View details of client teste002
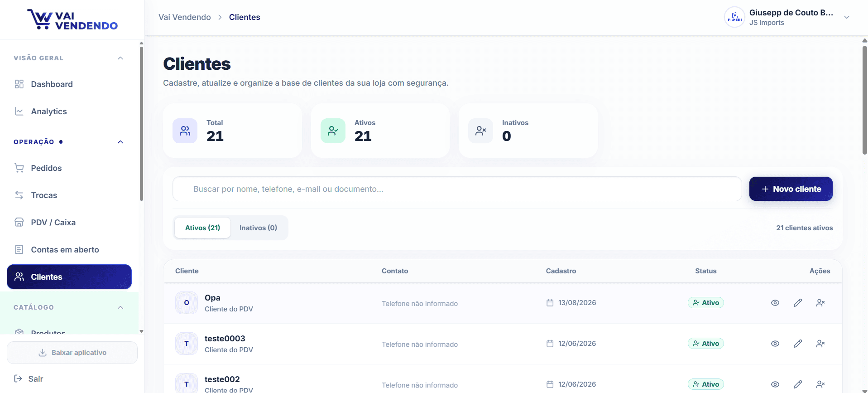 click(x=775, y=384)
